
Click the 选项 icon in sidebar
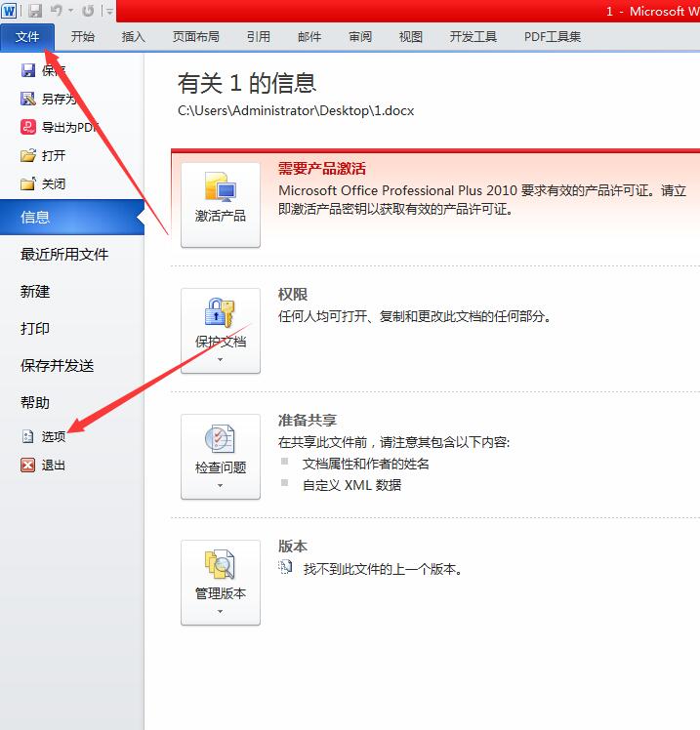point(28,436)
